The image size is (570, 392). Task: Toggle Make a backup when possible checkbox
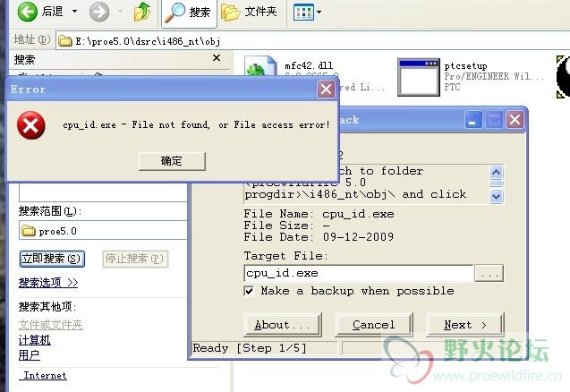250,291
